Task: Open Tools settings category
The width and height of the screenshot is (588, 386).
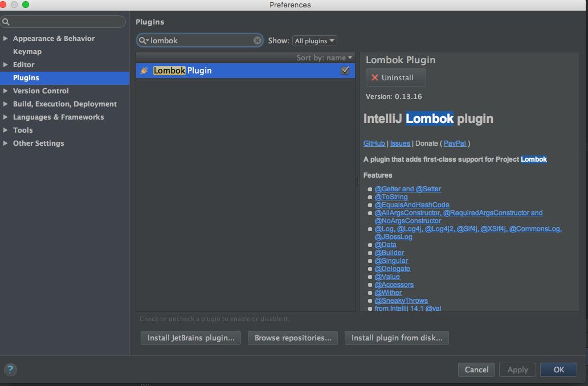Action: (23, 130)
